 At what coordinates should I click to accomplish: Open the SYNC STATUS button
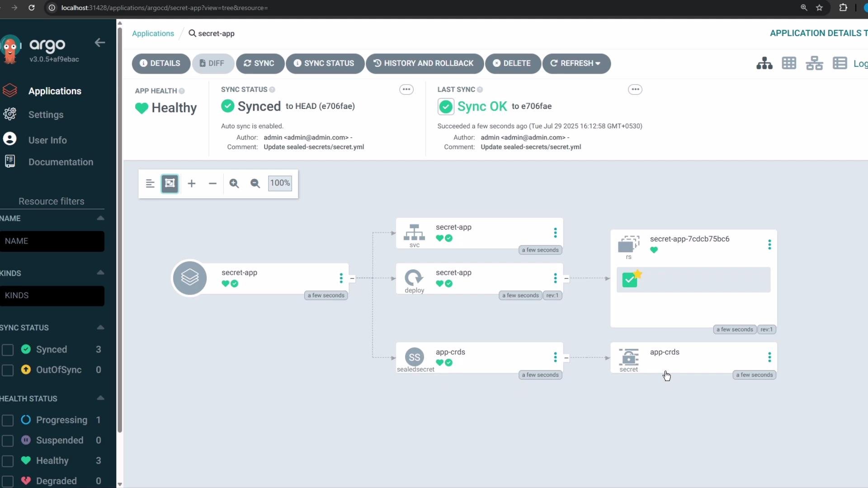(325, 63)
